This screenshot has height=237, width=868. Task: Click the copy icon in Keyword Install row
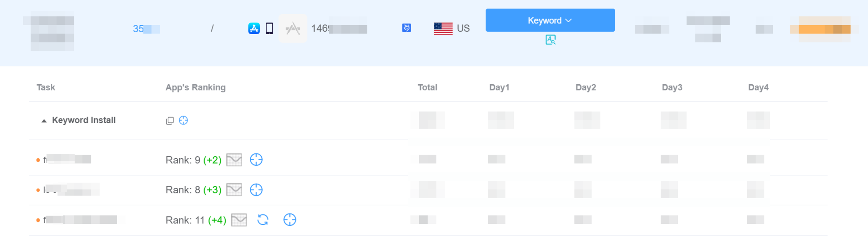pos(170,120)
